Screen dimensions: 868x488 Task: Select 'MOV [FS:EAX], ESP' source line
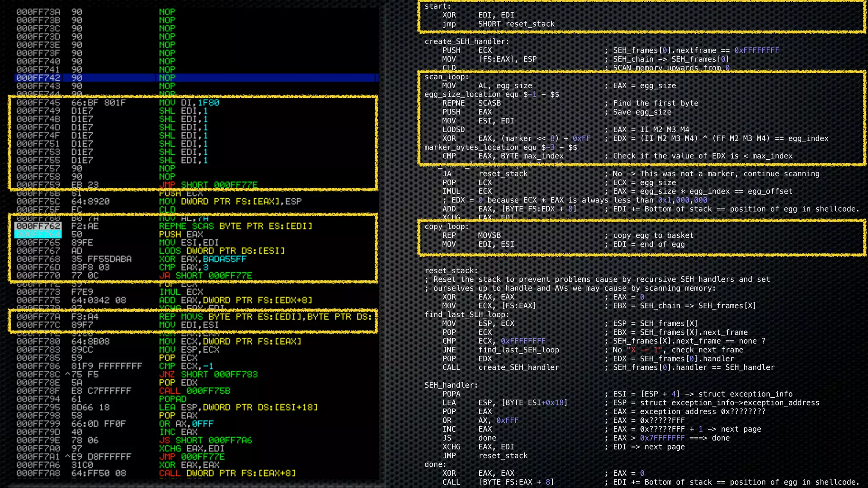point(490,59)
